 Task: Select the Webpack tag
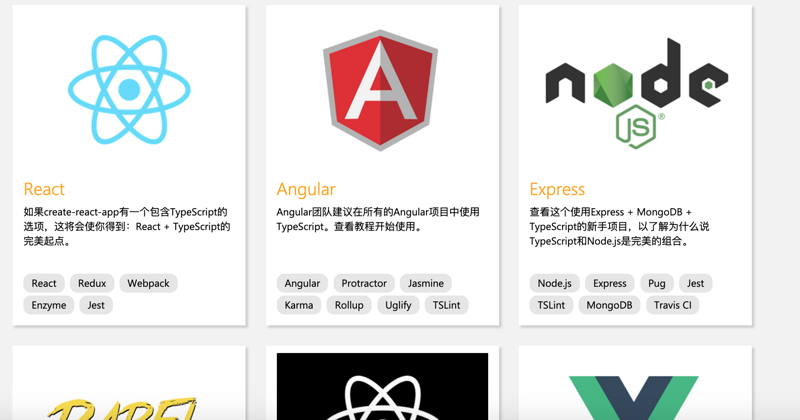tap(148, 283)
